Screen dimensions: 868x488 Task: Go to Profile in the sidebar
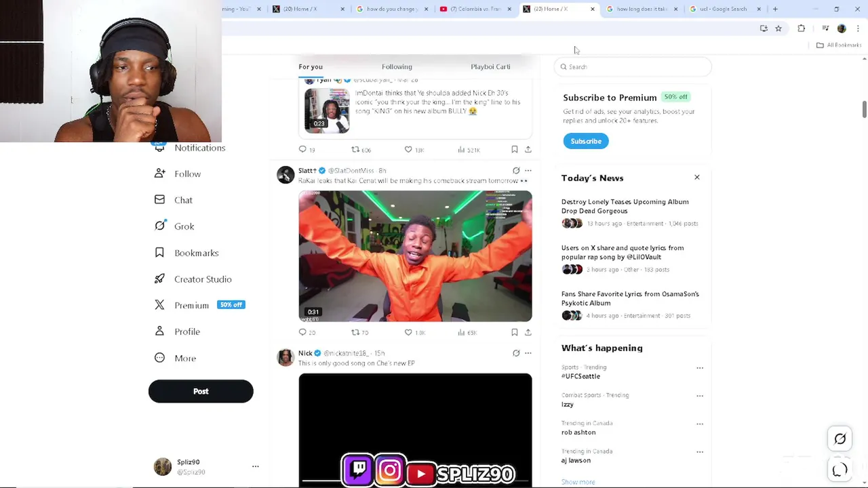177,331
